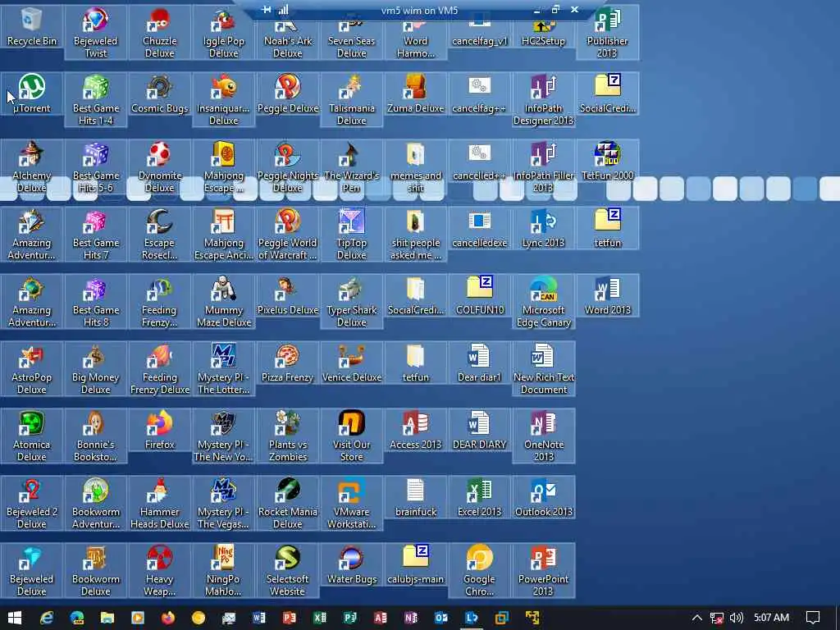Launch the µTorrent shortcut
This screenshot has width=840, height=630.
[x=32, y=94]
